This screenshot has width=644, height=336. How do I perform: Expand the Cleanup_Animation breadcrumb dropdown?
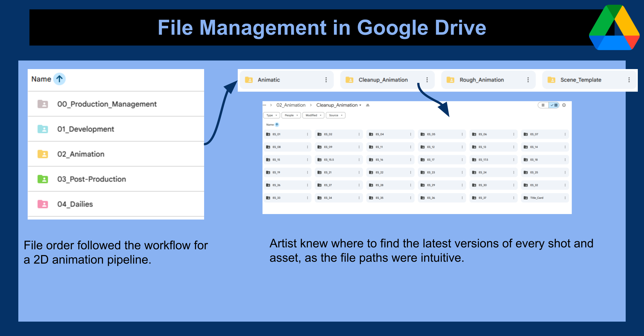[360, 105]
